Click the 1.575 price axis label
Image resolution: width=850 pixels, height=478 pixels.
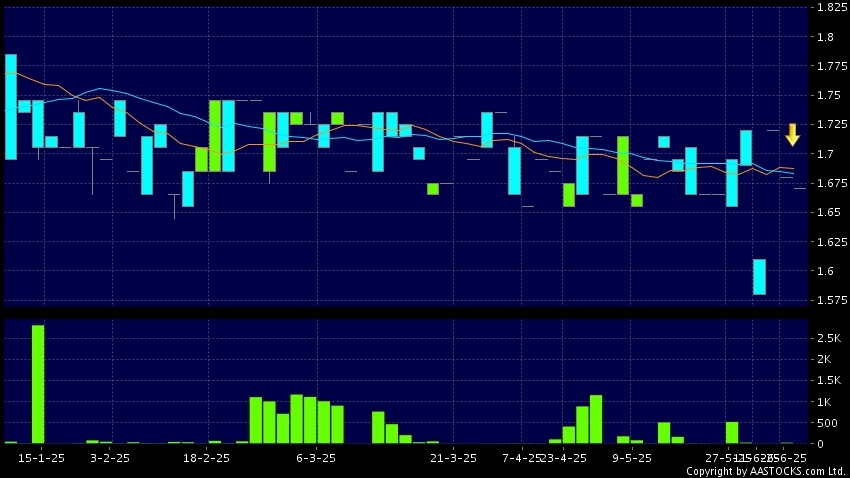[832, 300]
